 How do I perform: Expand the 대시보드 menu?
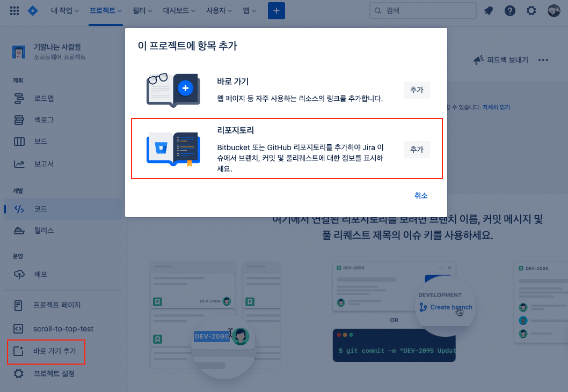179,11
